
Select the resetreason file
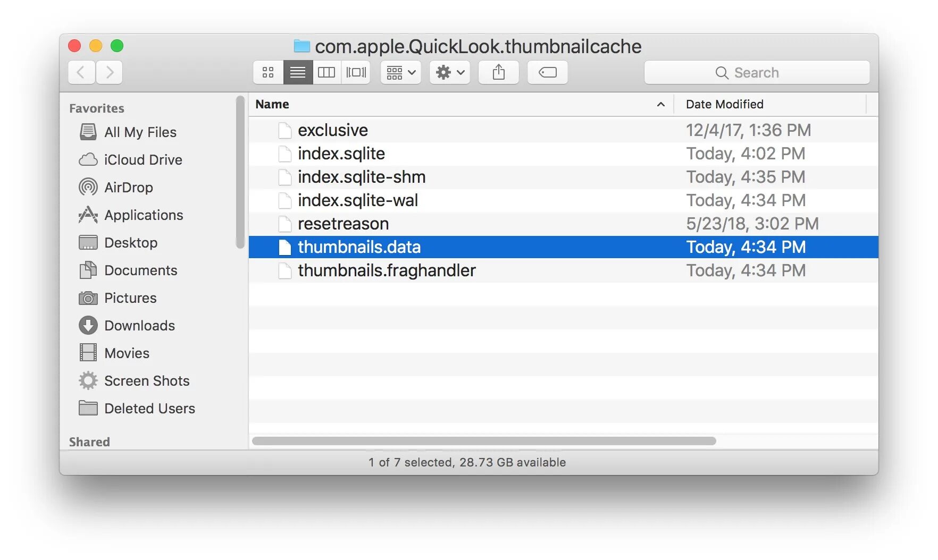tap(564, 224)
